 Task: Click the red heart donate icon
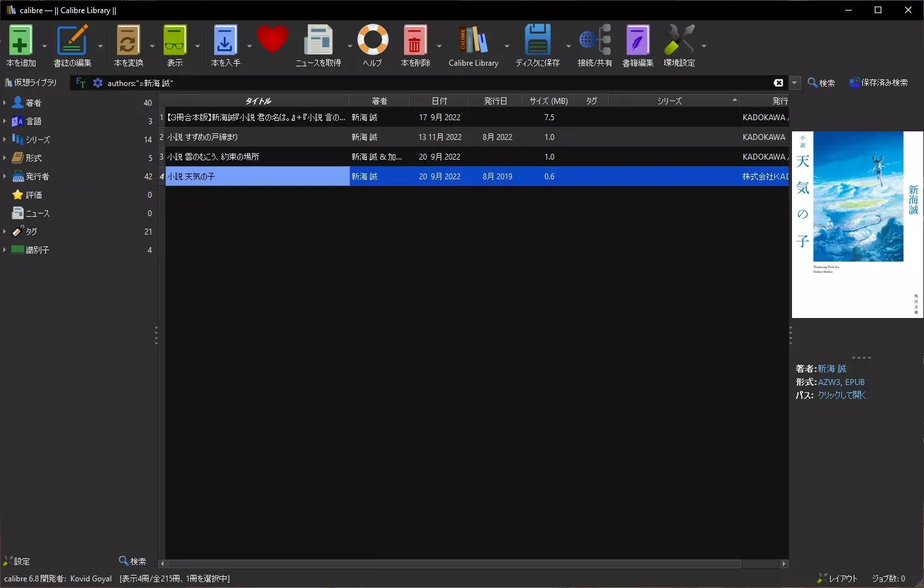272,39
